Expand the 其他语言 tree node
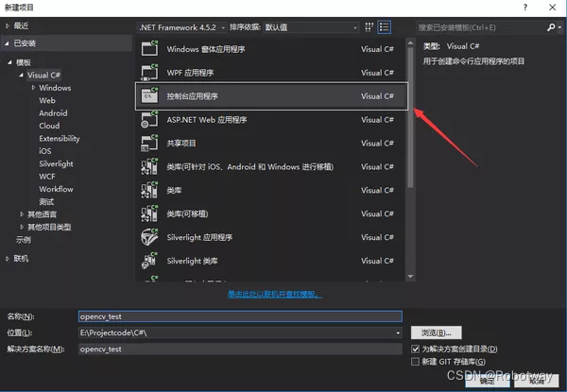This screenshot has height=392, width=567. point(22,214)
